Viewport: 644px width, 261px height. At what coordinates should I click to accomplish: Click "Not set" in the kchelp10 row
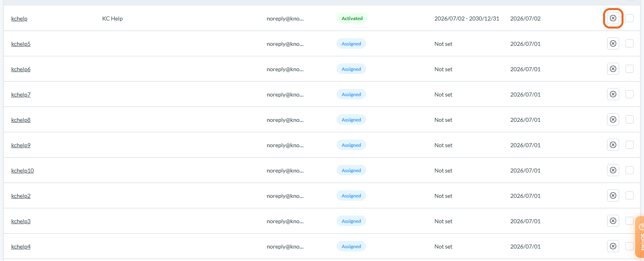point(443,171)
